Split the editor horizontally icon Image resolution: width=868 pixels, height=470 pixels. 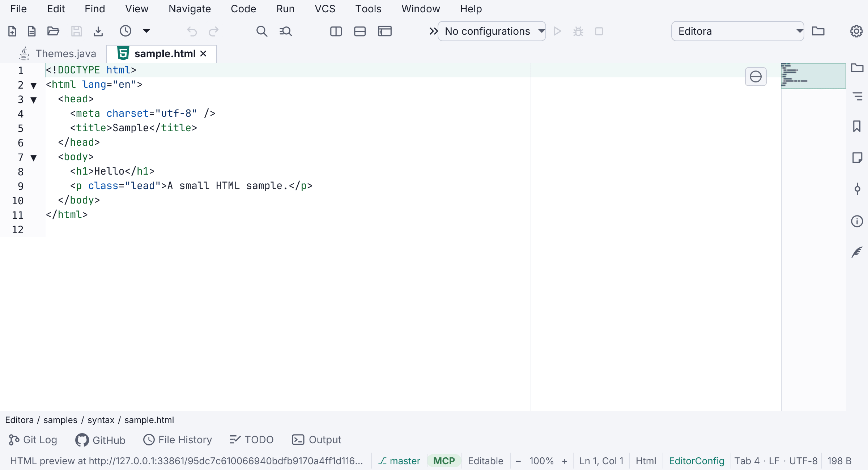(x=360, y=31)
